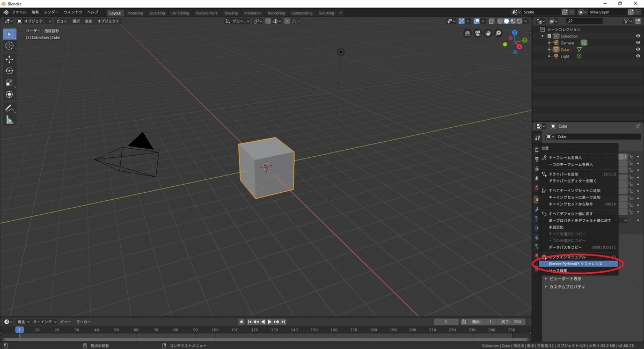Jump to previous keyframe
The width and height of the screenshot is (644, 349).
click(x=257, y=322)
